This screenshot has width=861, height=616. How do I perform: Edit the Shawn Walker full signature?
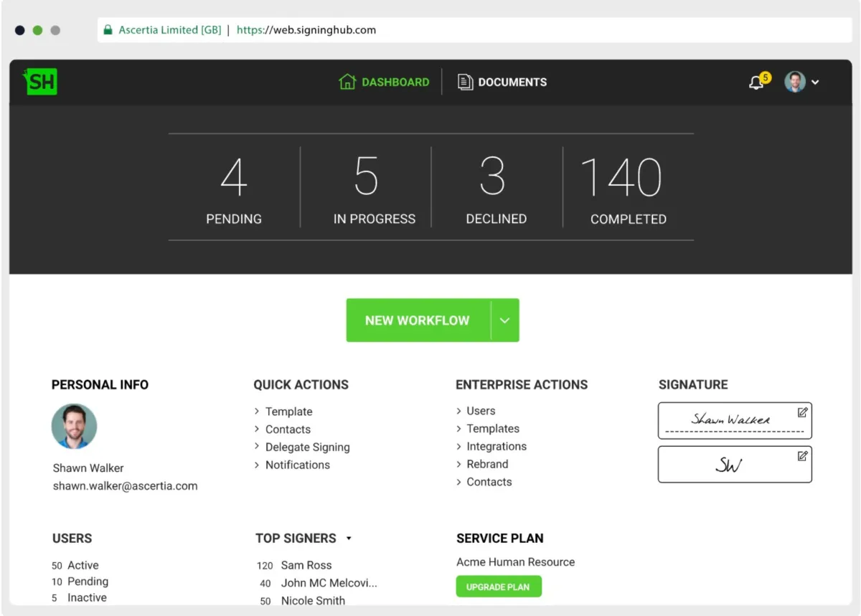click(802, 412)
